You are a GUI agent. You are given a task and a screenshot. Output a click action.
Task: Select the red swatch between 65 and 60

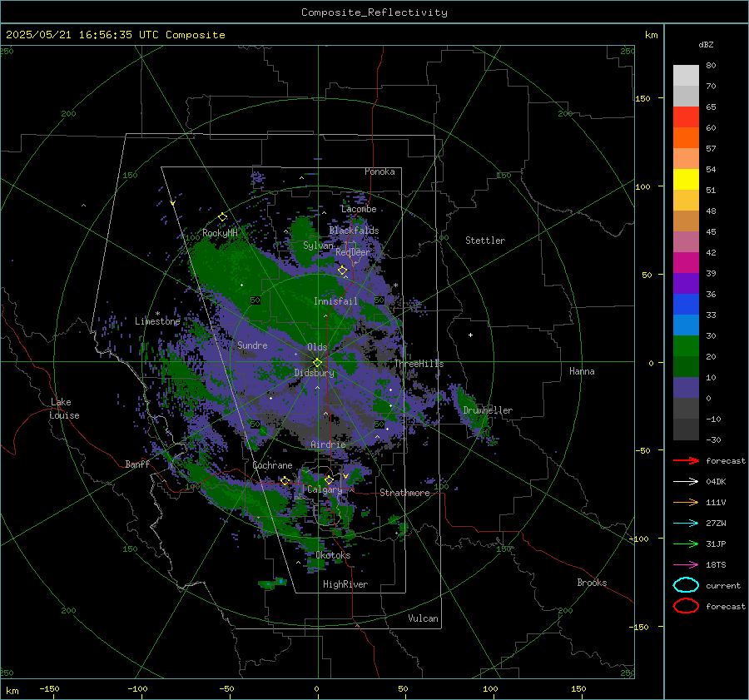pyautogui.click(x=686, y=117)
